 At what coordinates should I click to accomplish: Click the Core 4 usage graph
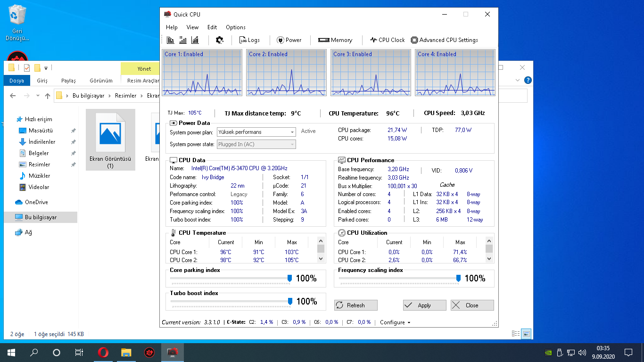[x=455, y=73]
